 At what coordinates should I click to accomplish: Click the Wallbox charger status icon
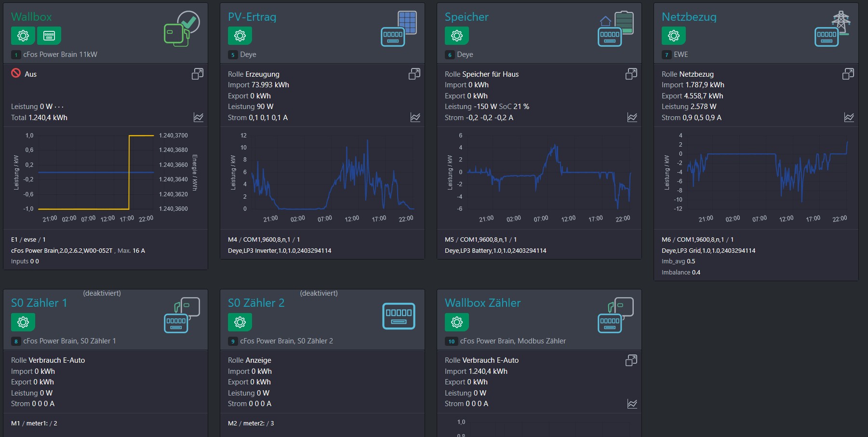click(x=182, y=29)
